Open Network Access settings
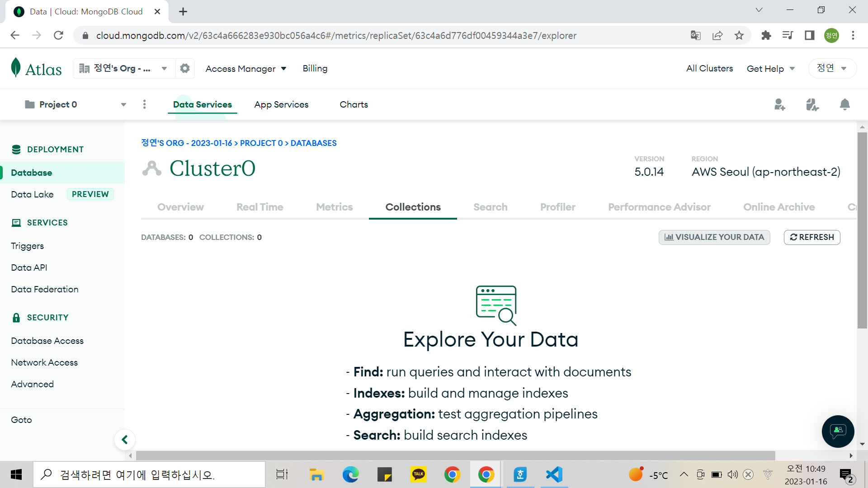868x488 pixels. pyautogui.click(x=44, y=362)
